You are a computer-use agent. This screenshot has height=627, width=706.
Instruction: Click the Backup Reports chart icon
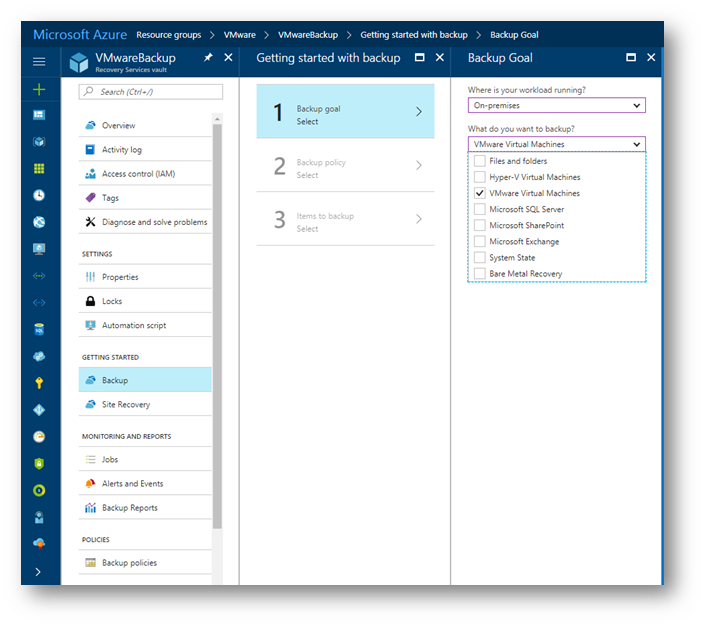pos(91,508)
